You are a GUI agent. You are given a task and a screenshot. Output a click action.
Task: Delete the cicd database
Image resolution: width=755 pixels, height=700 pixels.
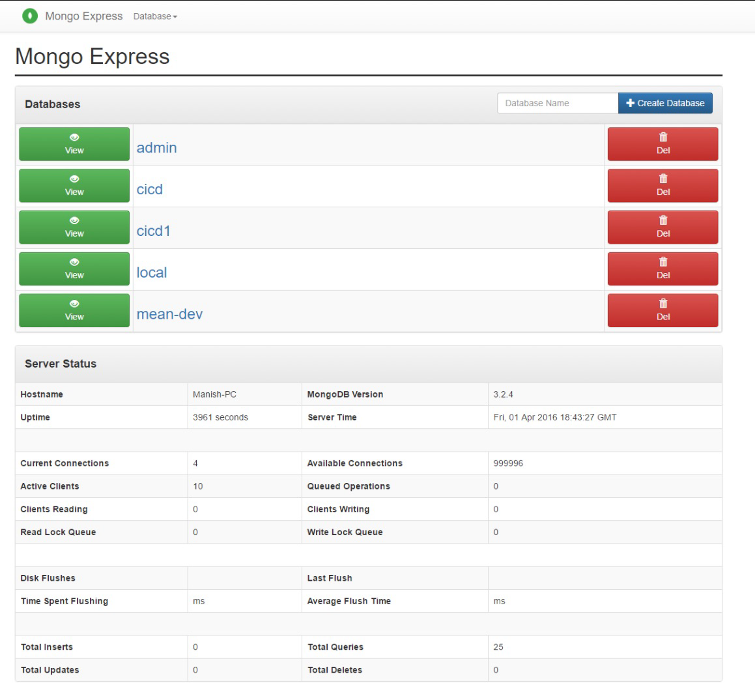pyautogui.click(x=662, y=186)
